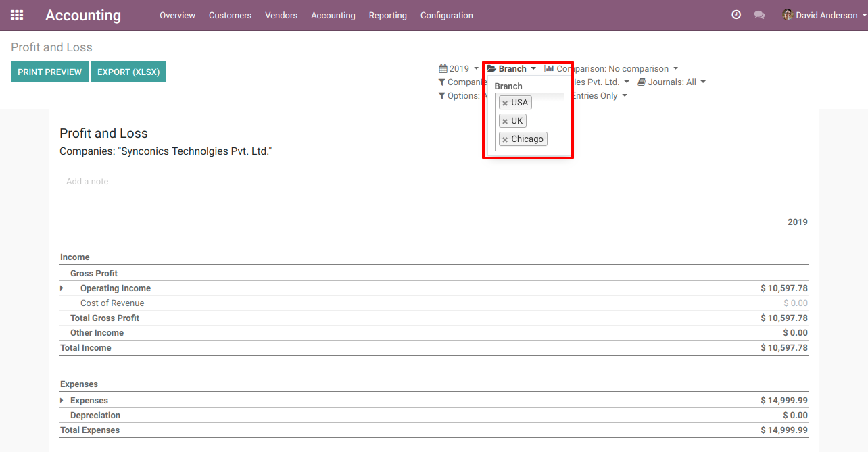Click David Anderson's avatar picture
868x452 pixels.
coord(788,15)
